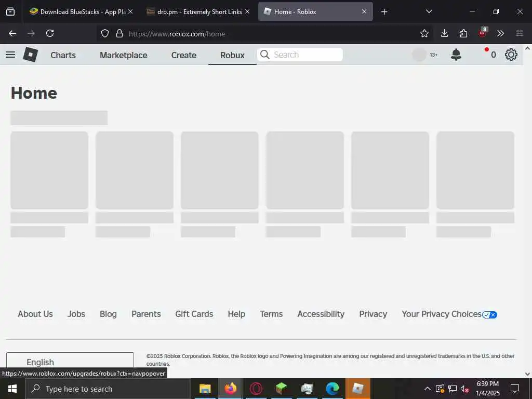Go back with the browser back arrow

[12, 33]
